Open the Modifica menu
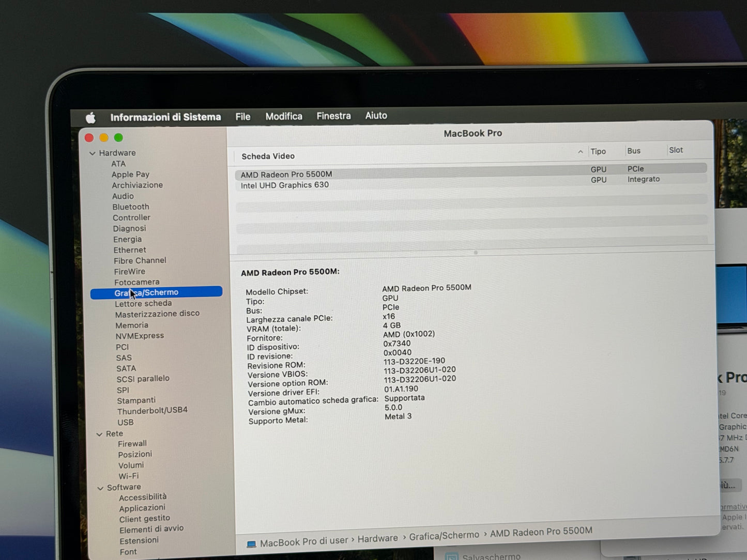The width and height of the screenshot is (747, 560). point(284,116)
